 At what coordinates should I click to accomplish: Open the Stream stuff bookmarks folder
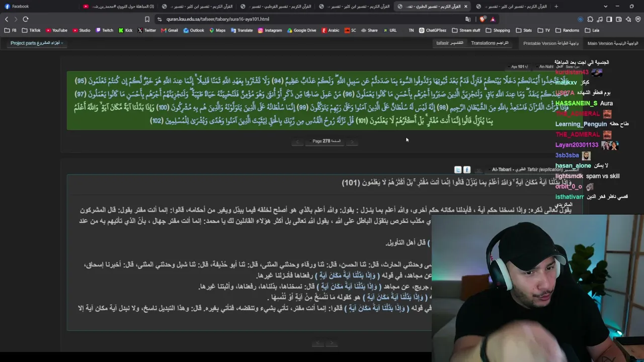point(466,30)
